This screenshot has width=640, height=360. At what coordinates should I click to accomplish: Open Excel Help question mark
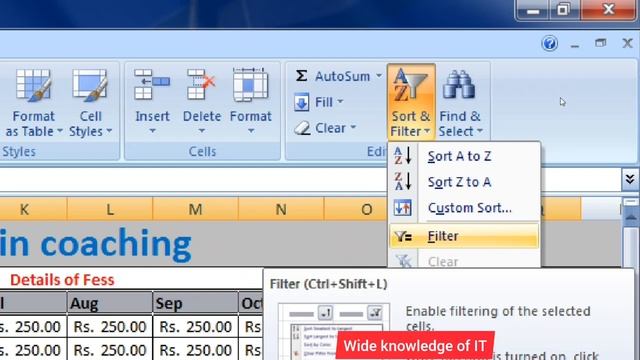pos(549,43)
